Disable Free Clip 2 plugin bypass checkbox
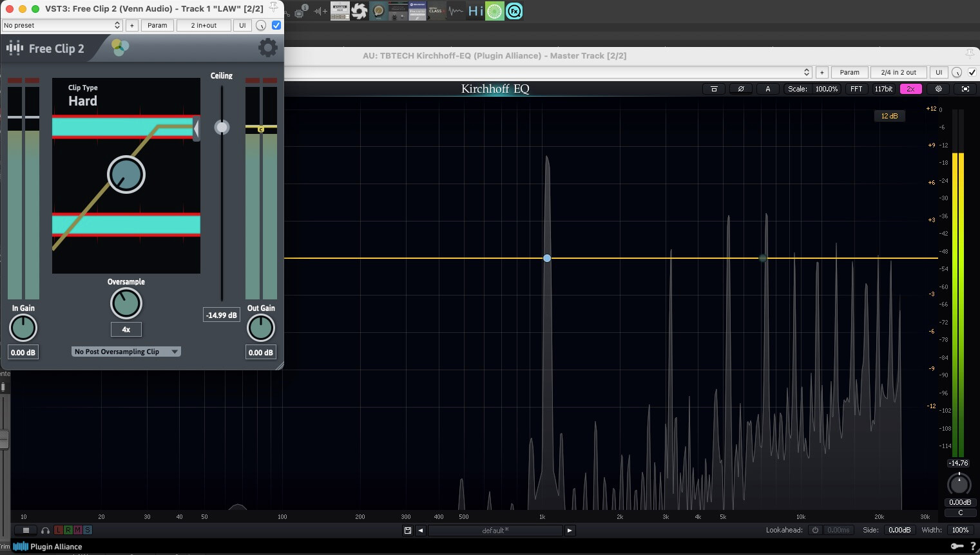This screenshot has height=555, width=980. coord(276,25)
